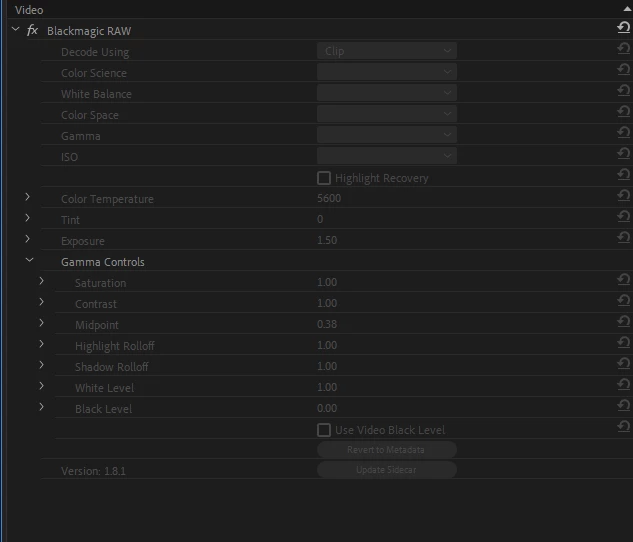This screenshot has width=633, height=542.
Task: Expand the Black Level property
Action: click(41, 406)
